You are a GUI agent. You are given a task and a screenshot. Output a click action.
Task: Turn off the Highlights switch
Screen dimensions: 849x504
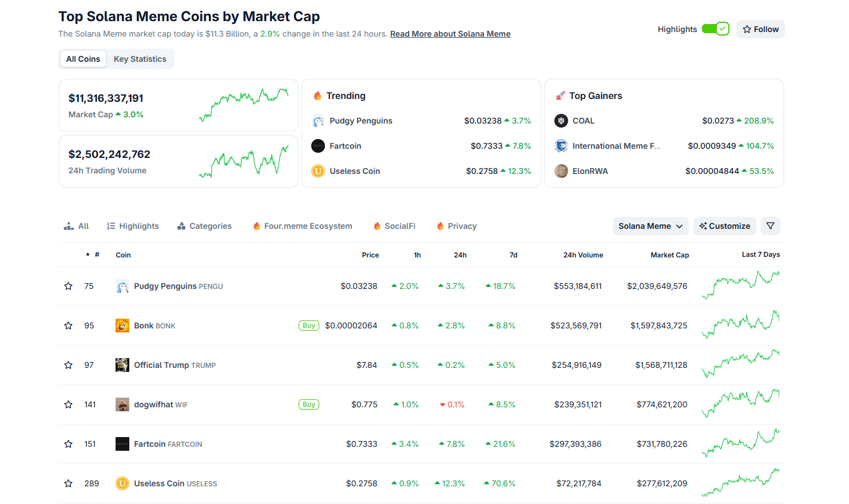[716, 29]
